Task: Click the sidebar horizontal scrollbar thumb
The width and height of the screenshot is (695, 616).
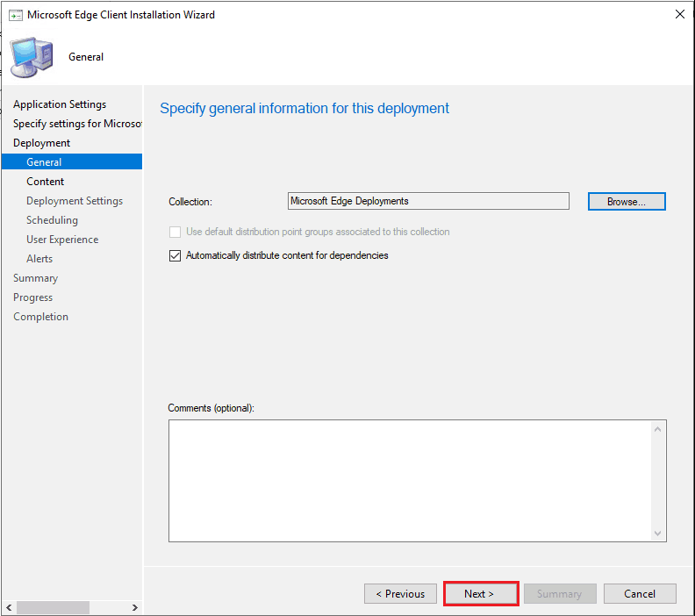Action: pos(54,607)
